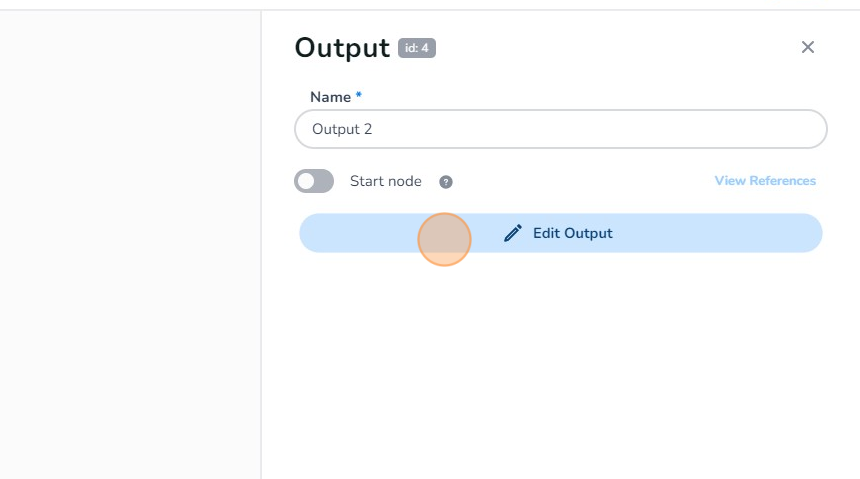This screenshot has height=479, width=860.
Task: Open the View References link
Action: 765,181
